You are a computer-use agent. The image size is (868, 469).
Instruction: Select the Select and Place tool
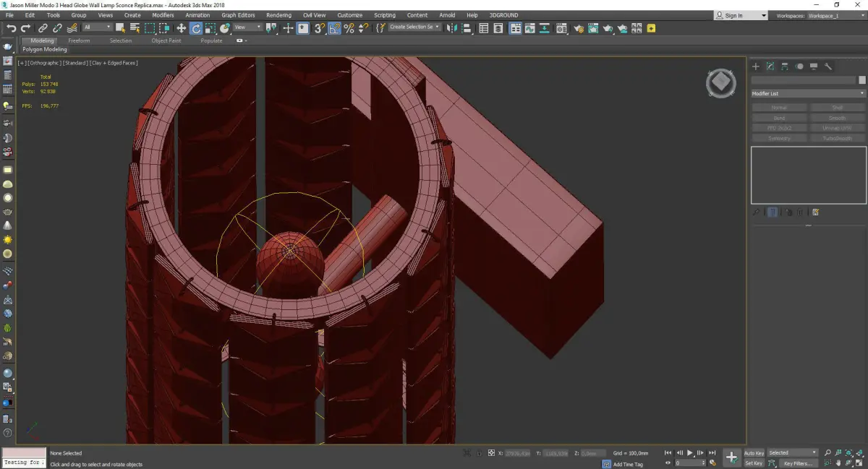(x=225, y=28)
